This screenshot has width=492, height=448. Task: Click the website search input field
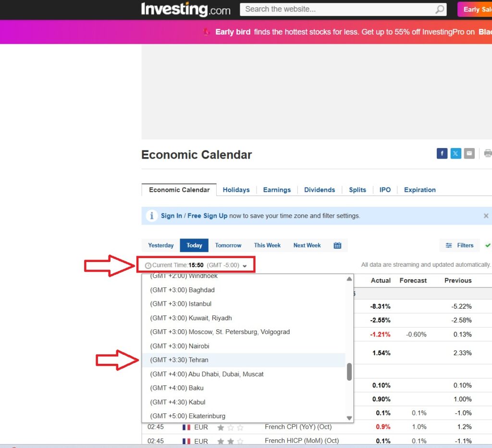(x=336, y=9)
